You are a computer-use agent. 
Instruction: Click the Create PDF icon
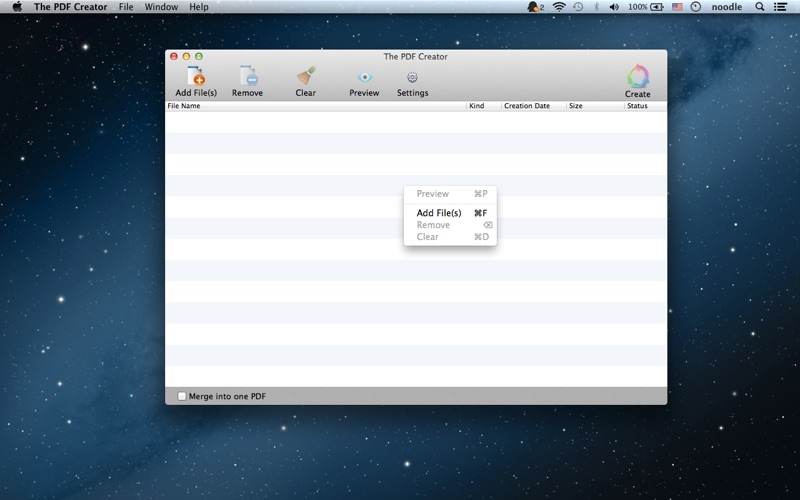(x=638, y=76)
